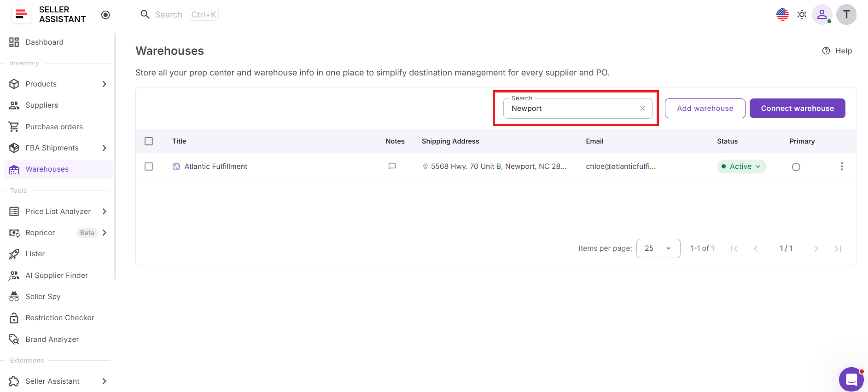
Task: Open the three-dot menu for Atlantic Fulfillment
Action: point(842,167)
